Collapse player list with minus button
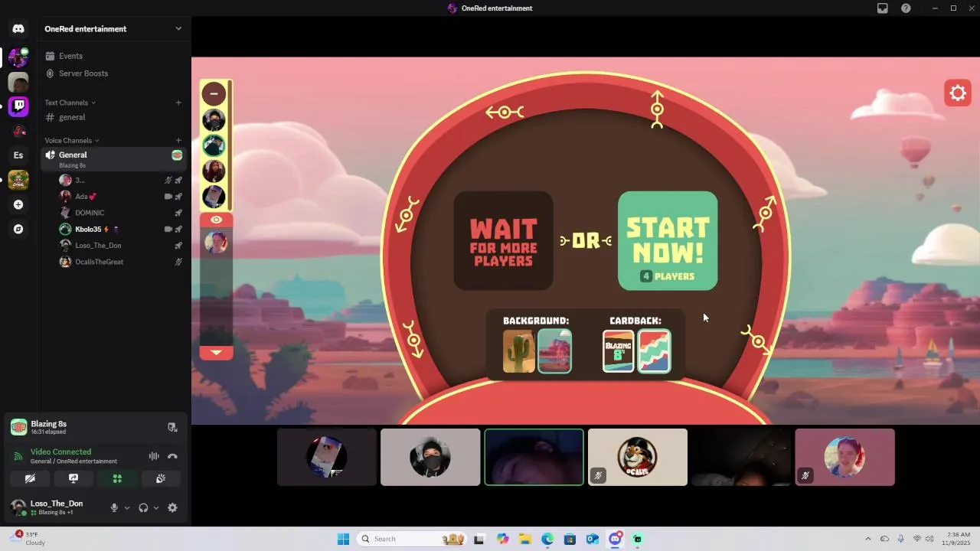The image size is (980, 551). [214, 94]
